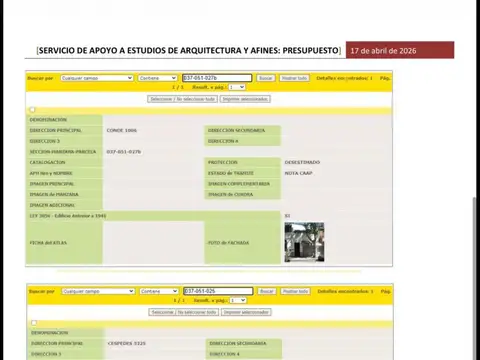Click the 'FOTO de FACHADA' label

(x=228, y=243)
